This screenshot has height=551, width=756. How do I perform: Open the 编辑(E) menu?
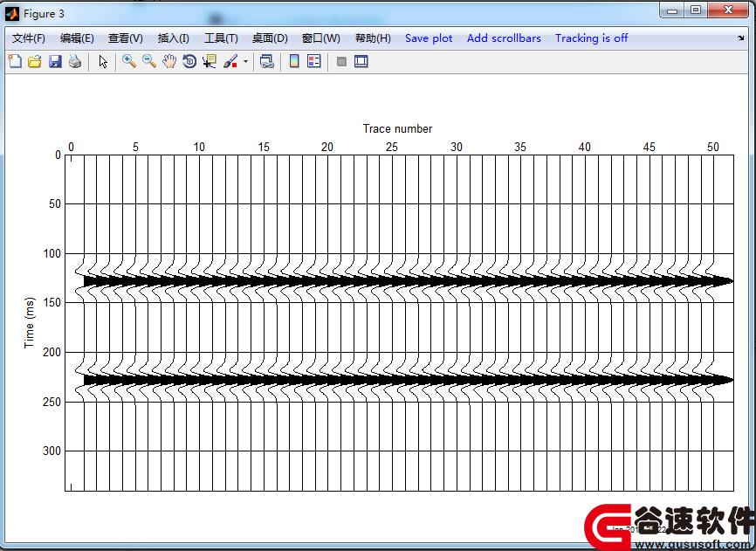click(x=77, y=38)
